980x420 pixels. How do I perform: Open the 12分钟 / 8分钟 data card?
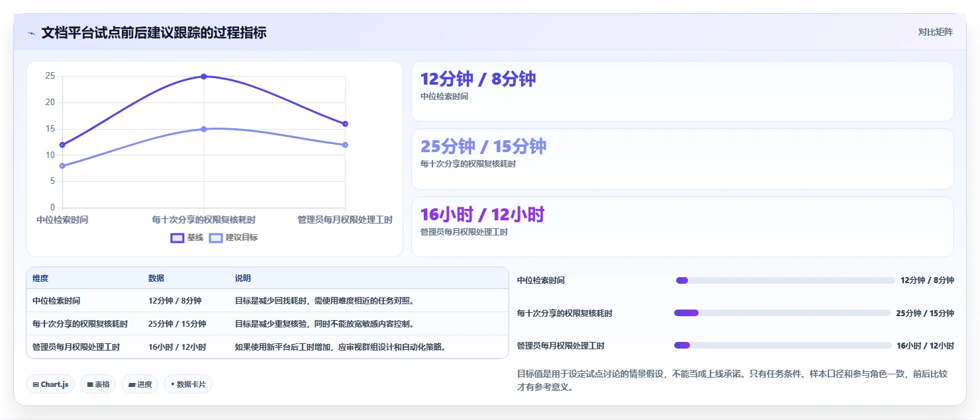coord(683,91)
